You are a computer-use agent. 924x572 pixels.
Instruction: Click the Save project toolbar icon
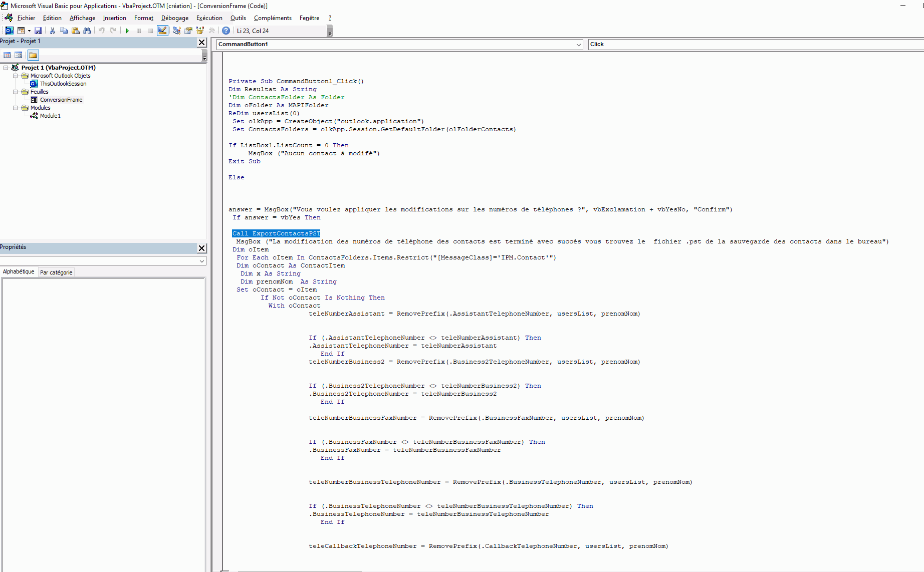(x=38, y=31)
